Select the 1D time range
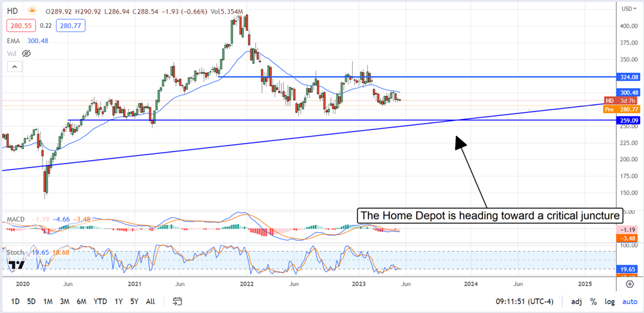The width and height of the screenshot is (644, 313). pos(15,301)
